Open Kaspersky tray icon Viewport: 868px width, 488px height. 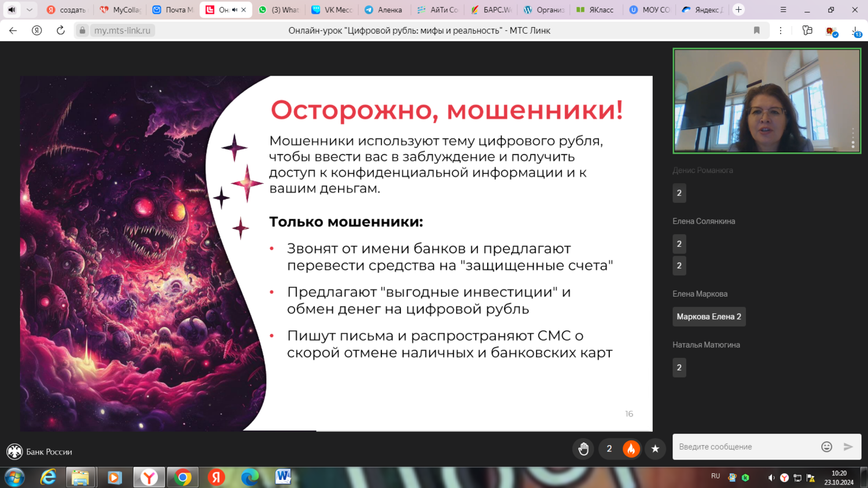(x=745, y=478)
